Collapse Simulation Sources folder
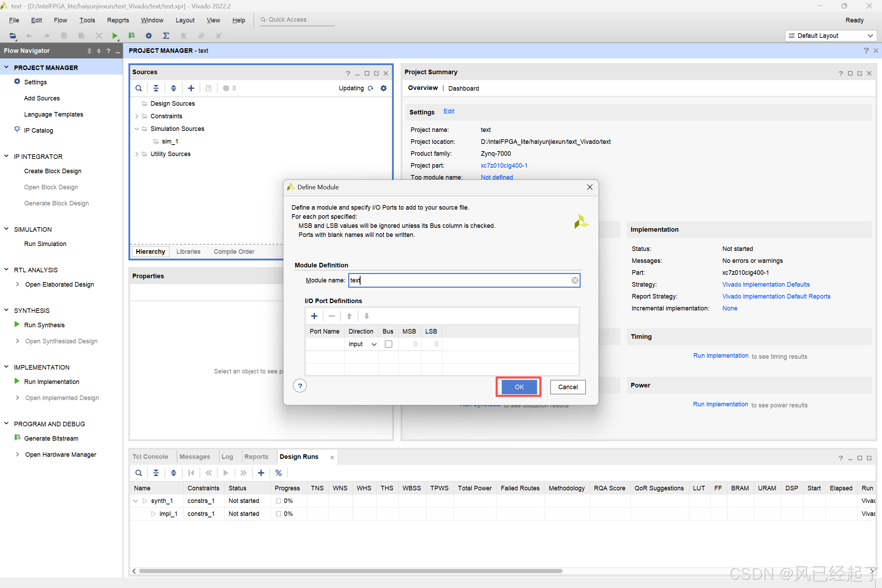The width and height of the screenshot is (882, 588). click(x=137, y=129)
